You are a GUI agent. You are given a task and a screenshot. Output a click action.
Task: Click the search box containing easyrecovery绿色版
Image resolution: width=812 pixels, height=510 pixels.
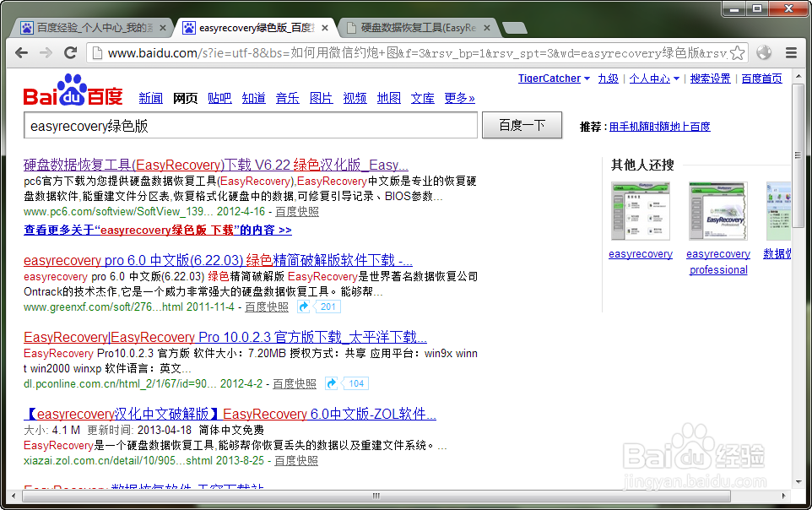click(x=251, y=126)
